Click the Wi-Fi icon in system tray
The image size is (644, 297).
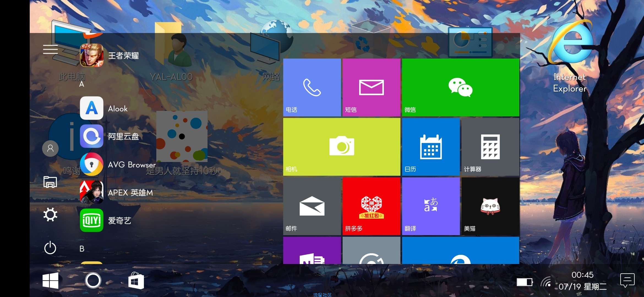point(546,282)
